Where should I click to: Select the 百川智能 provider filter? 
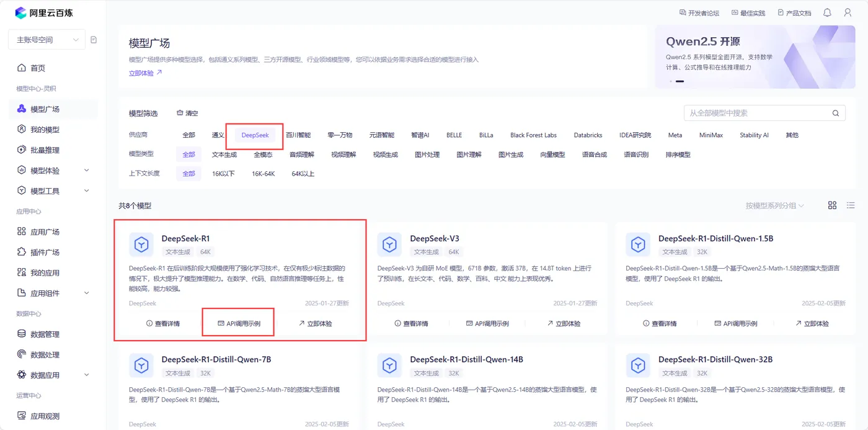pos(298,135)
